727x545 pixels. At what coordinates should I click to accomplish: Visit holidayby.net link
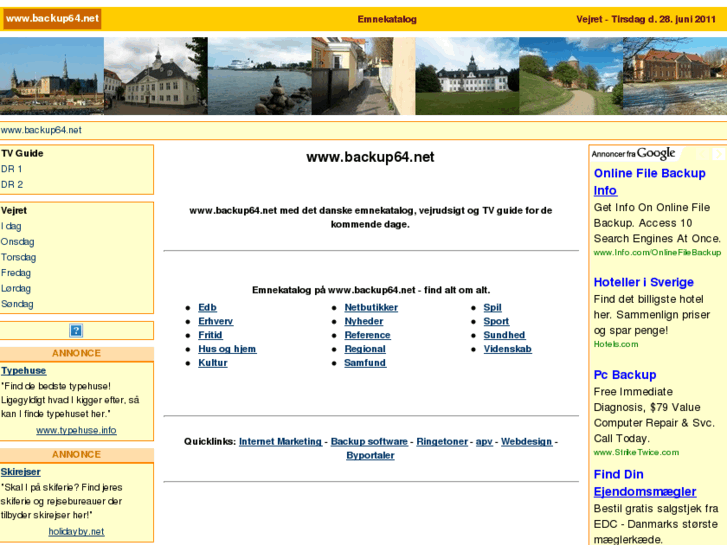tap(76, 532)
